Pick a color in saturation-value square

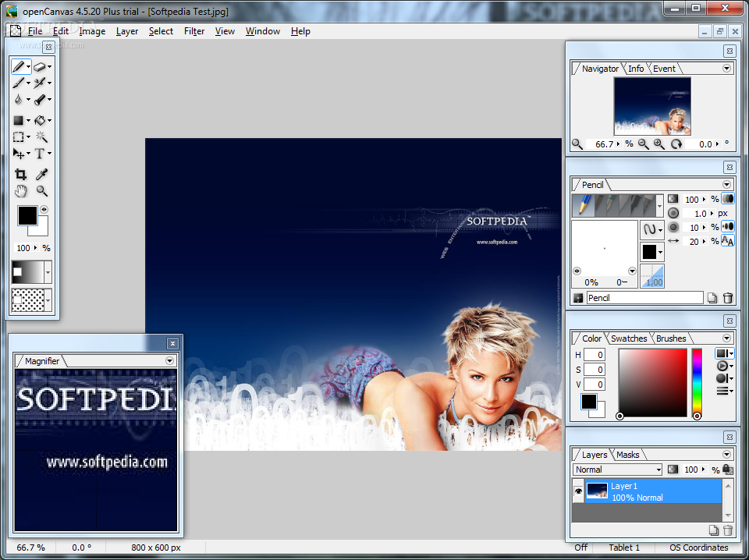pos(652,382)
